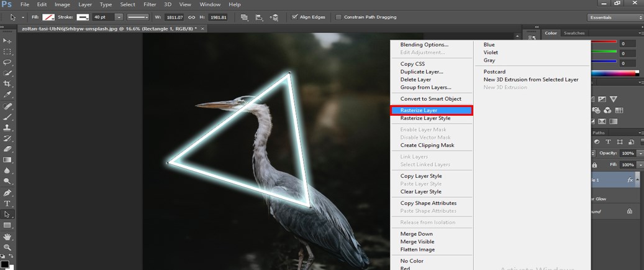Viewport: 644px width, 270px height.
Task: Click the Color Lookup grid adjustment icon
Action: pyautogui.click(x=619, y=110)
